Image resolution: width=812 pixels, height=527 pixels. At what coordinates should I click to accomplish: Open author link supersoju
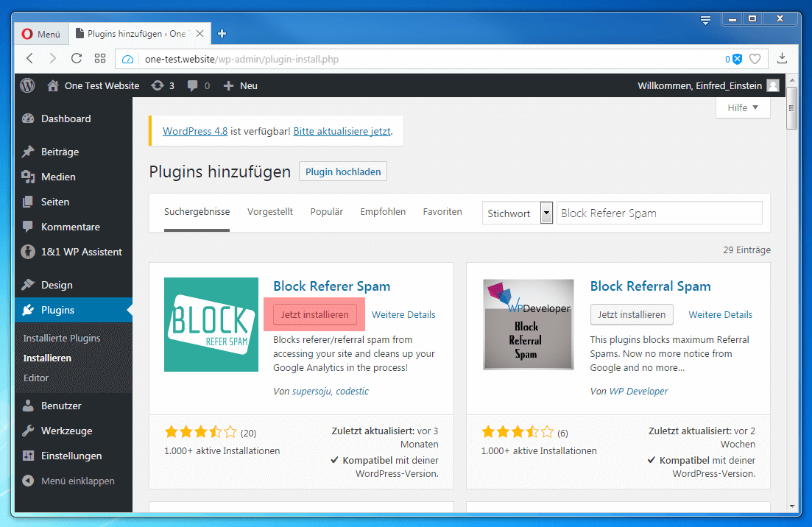tap(311, 392)
